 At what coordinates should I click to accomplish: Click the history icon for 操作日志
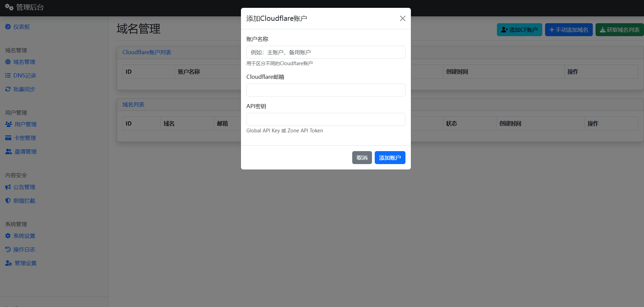(x=8, y=249)
